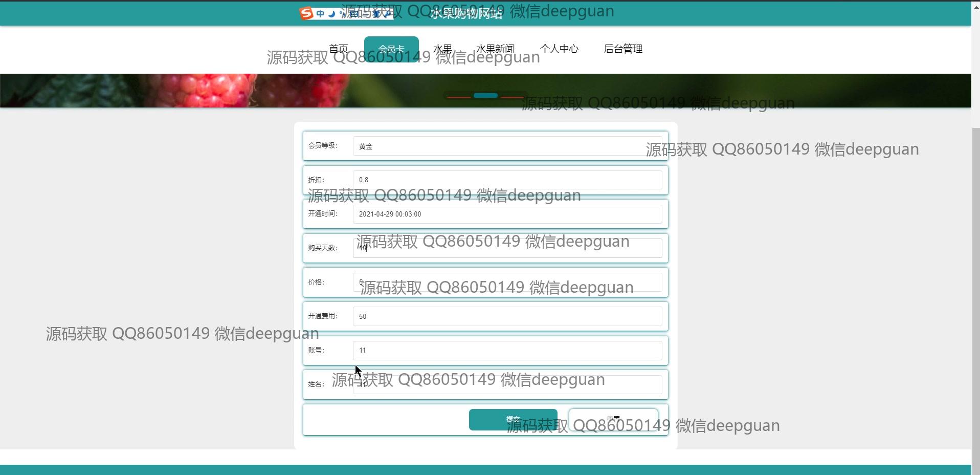Click the 折扣 discount field

507,180
